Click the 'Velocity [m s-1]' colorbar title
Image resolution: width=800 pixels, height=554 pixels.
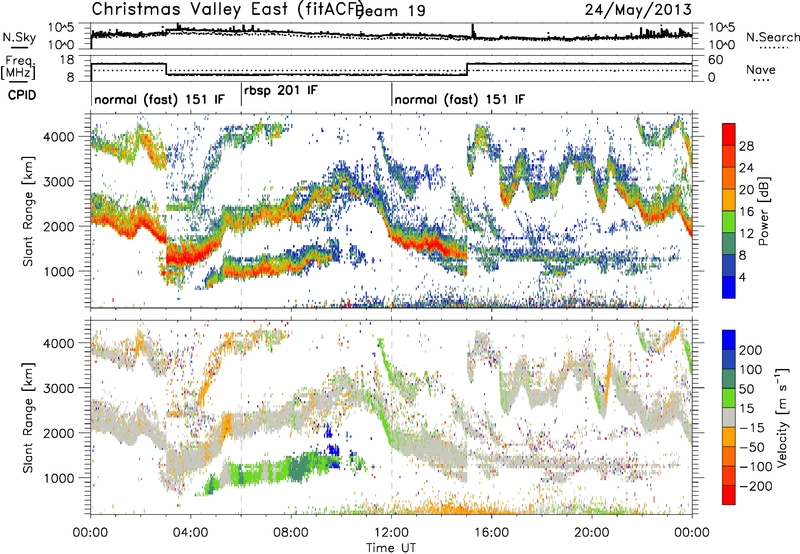(782, 416)
